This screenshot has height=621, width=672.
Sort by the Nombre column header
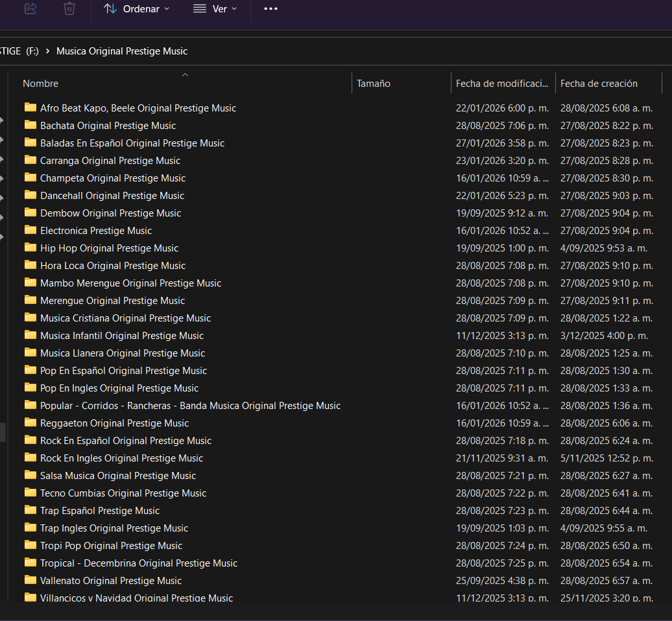40,84
